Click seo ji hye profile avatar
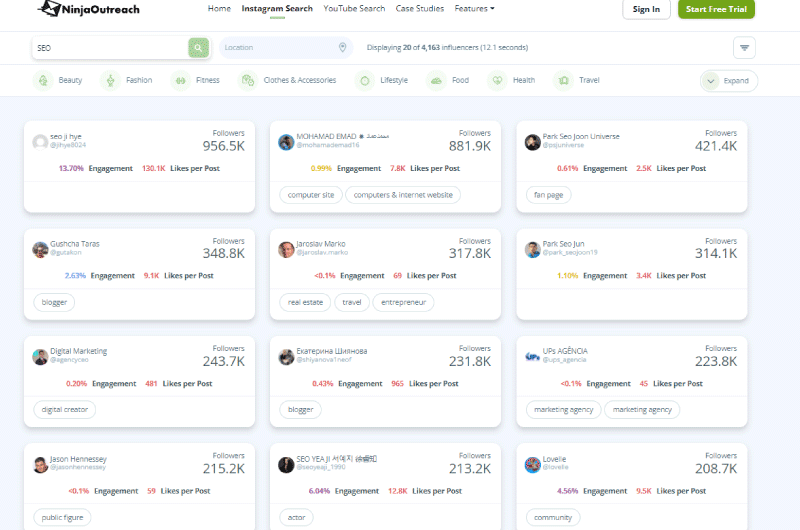The height and width of the screenshot is (530, 800). [x=40, y=142]
